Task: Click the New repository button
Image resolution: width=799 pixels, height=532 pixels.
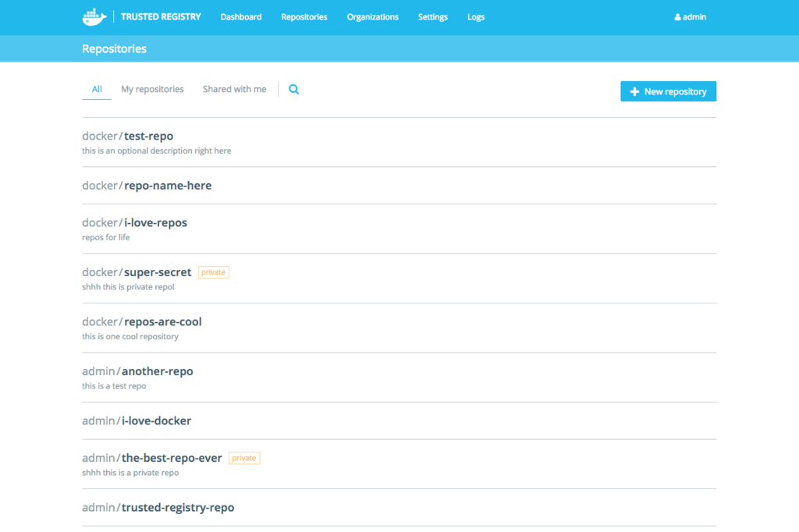Action: [668, 91]
